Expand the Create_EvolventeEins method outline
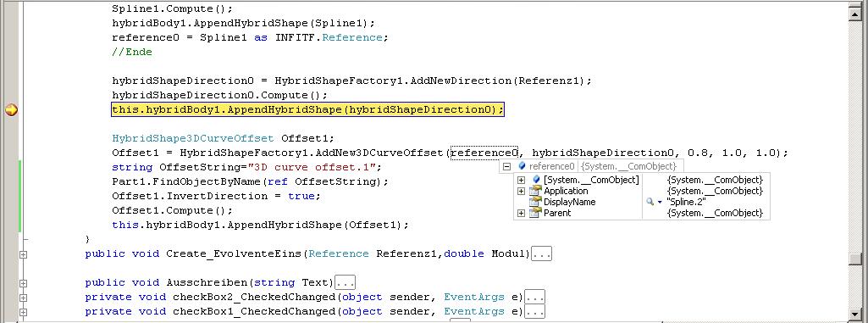 (23, 254)
